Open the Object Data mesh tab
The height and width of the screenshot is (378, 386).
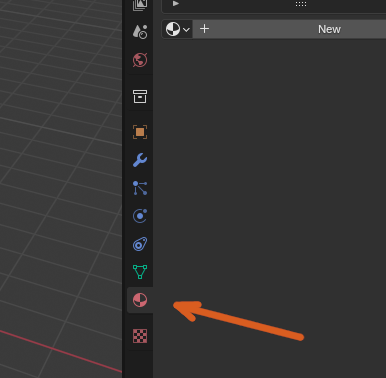(140, 272)
